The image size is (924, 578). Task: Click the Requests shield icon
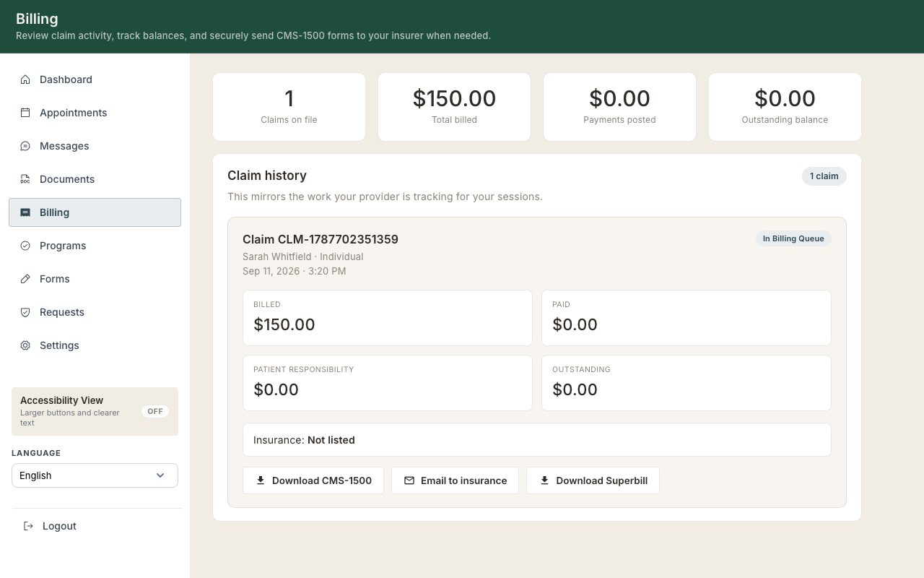point(25,312)
